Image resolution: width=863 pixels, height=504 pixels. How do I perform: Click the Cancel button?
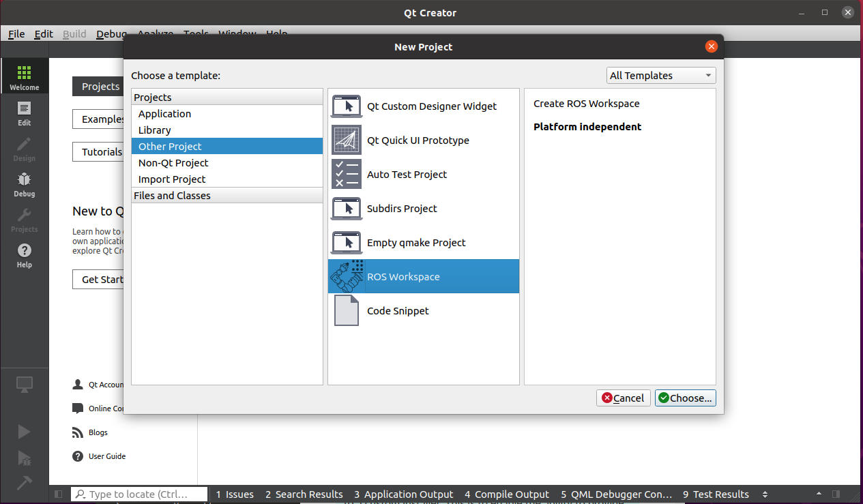[x=622, y=398]
